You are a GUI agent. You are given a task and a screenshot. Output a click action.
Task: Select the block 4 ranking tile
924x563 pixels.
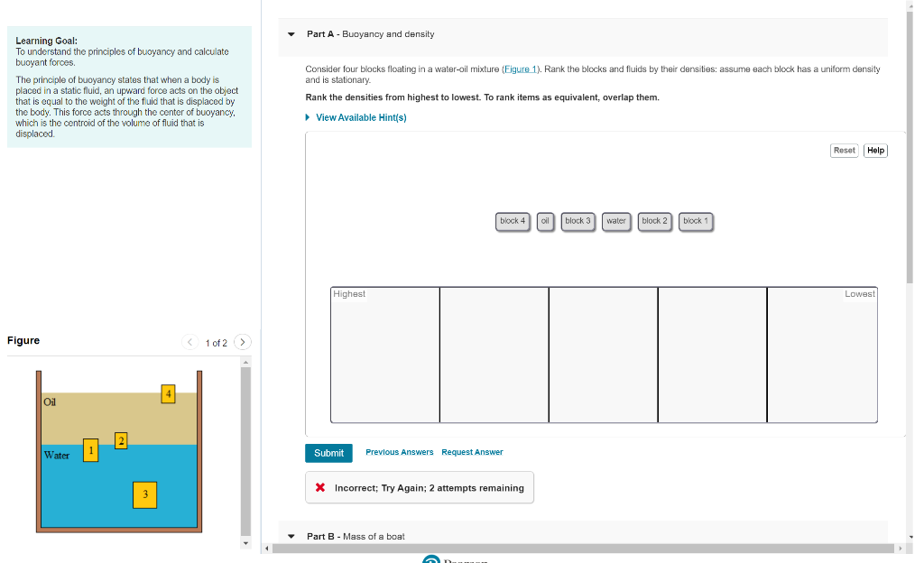tap(513, 221)
